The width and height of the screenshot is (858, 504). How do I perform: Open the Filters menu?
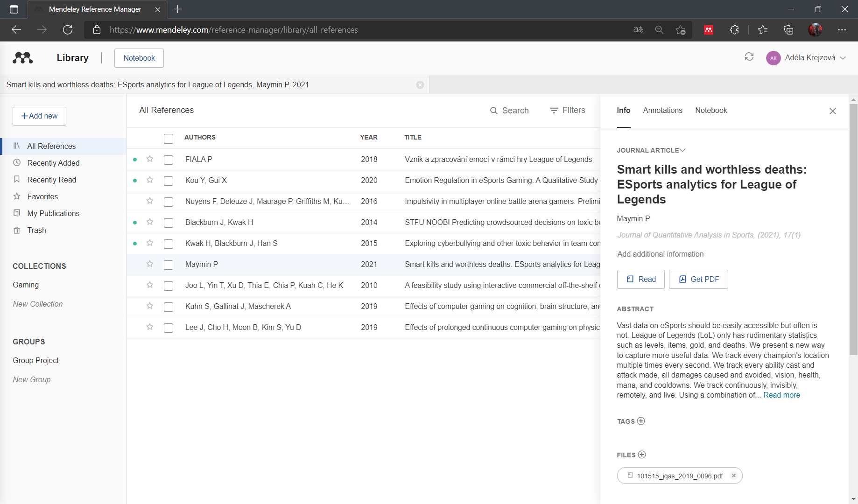click(x=567, y=110)
